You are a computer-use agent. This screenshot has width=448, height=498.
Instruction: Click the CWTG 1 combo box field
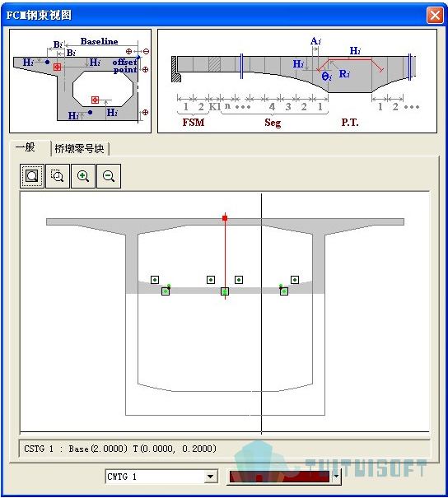coord(161,477)
